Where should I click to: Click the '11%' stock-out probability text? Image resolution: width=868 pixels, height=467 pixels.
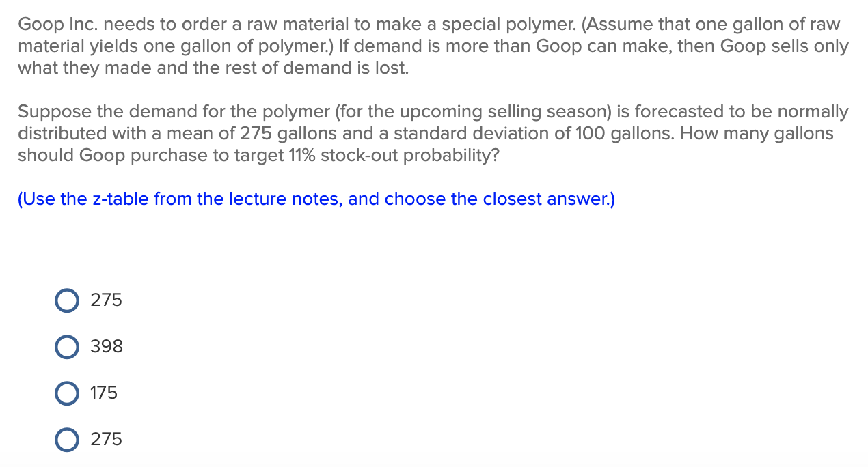coord(301,155)
